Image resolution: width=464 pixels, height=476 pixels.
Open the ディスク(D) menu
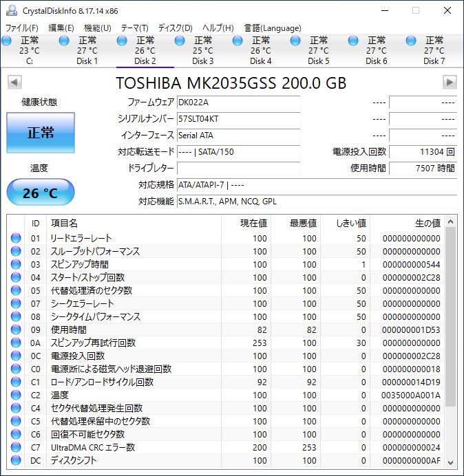[175, 28]
